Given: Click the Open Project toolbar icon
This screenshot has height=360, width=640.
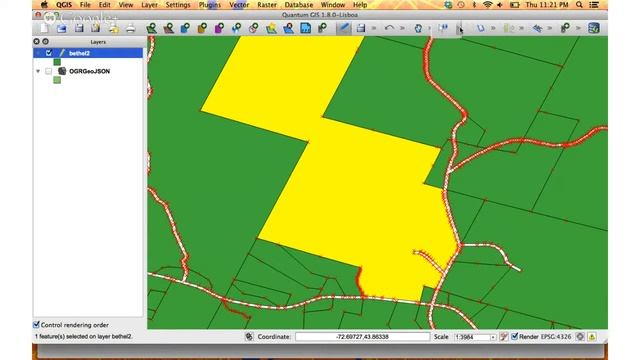Looking at the screenshot, I should point(61,28).
